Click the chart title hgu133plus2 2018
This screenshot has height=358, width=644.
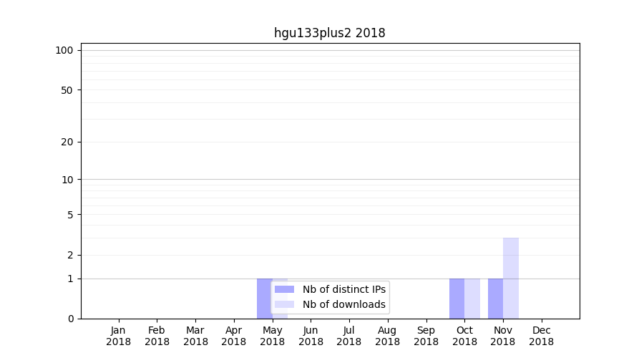(329, 33)
